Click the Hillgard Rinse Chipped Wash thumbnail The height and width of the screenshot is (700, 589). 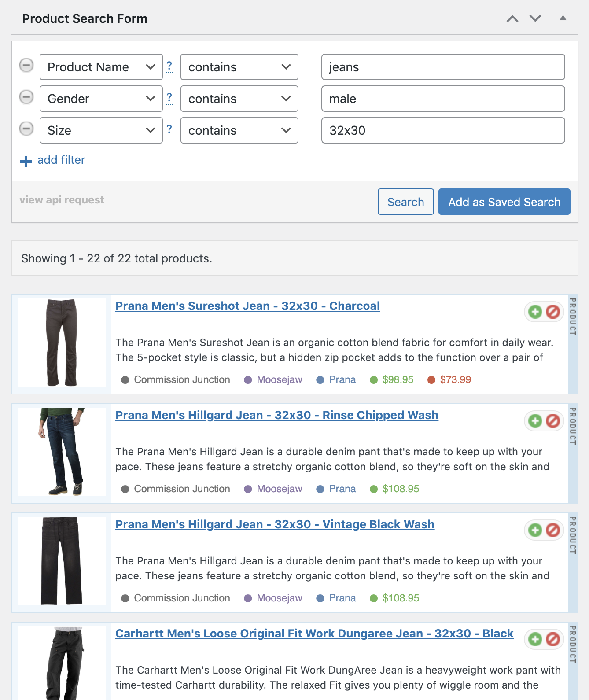click(62, 452)
